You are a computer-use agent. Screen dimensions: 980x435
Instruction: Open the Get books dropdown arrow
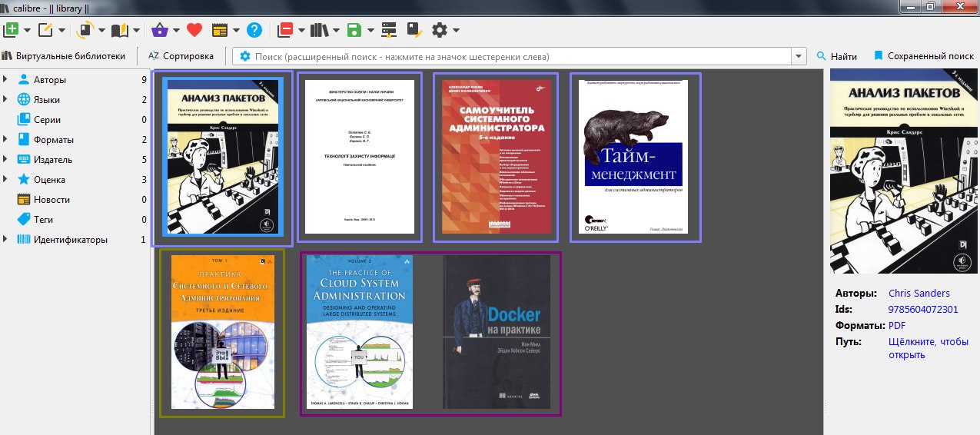[176, 31]
